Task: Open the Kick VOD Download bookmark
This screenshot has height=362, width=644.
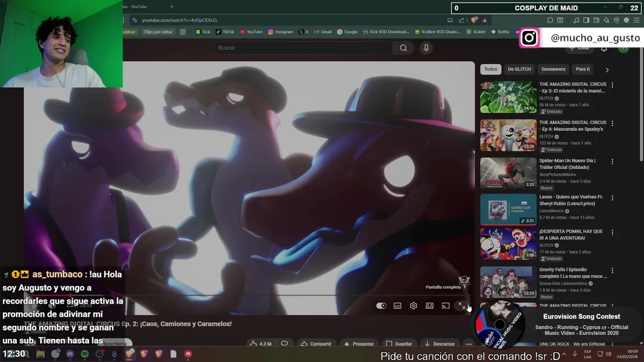Action: point(386,32)
